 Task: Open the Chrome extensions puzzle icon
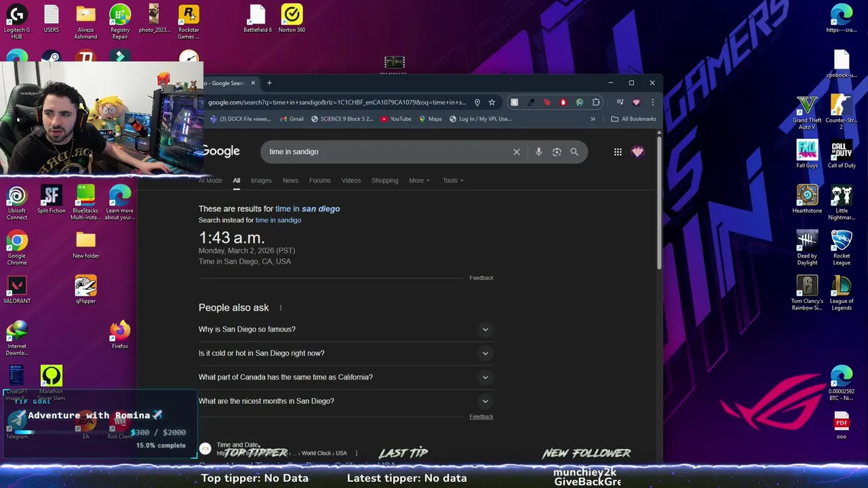coord(596,102)
